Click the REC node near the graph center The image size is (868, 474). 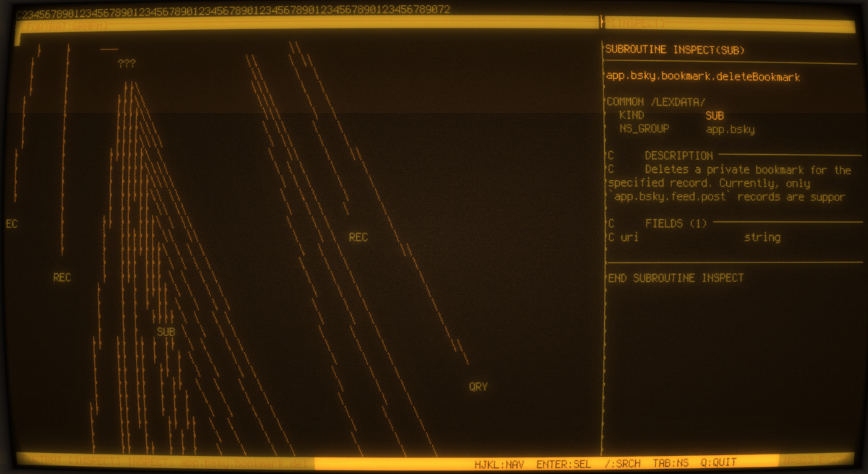pos(358,237)
